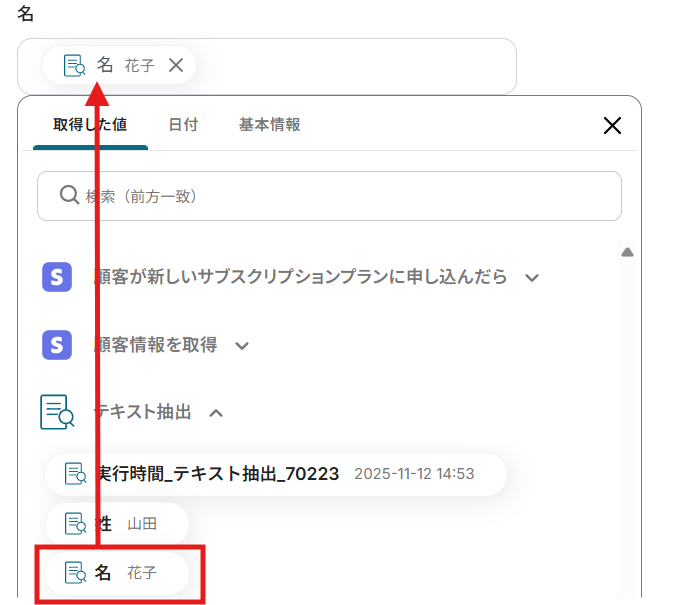The height and width of the screenshot is (605, 685).
Task: Select the 名 花子 value in the list
Action: [117, 573]
